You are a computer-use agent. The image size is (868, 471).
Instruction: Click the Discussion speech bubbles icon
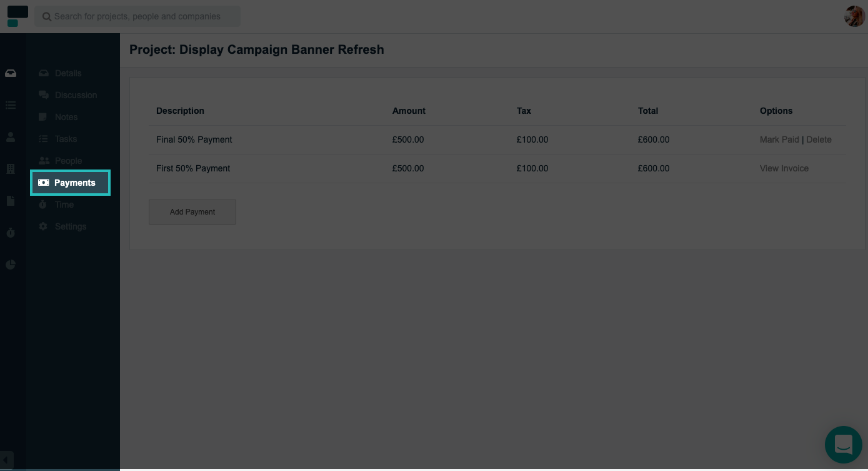[x=43, y=95]
